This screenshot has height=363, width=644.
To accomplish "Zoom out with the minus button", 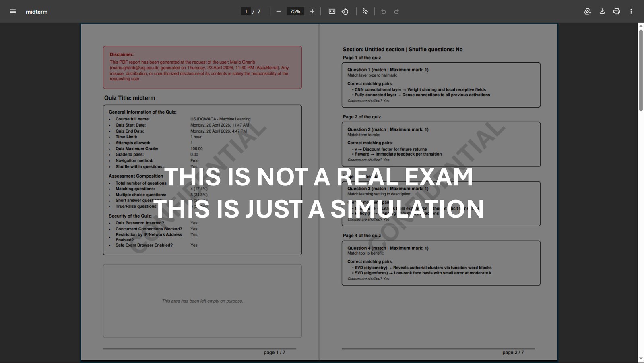I will point(278,11).
